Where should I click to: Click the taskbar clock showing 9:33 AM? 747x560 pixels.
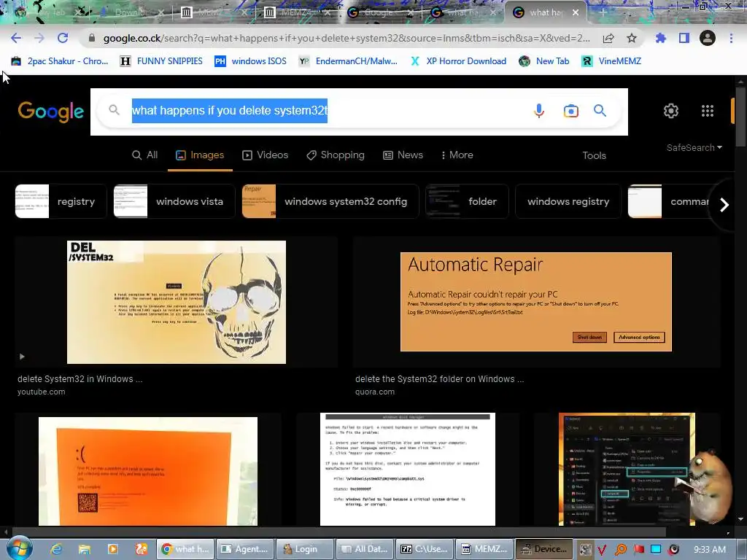click(710, 550)
